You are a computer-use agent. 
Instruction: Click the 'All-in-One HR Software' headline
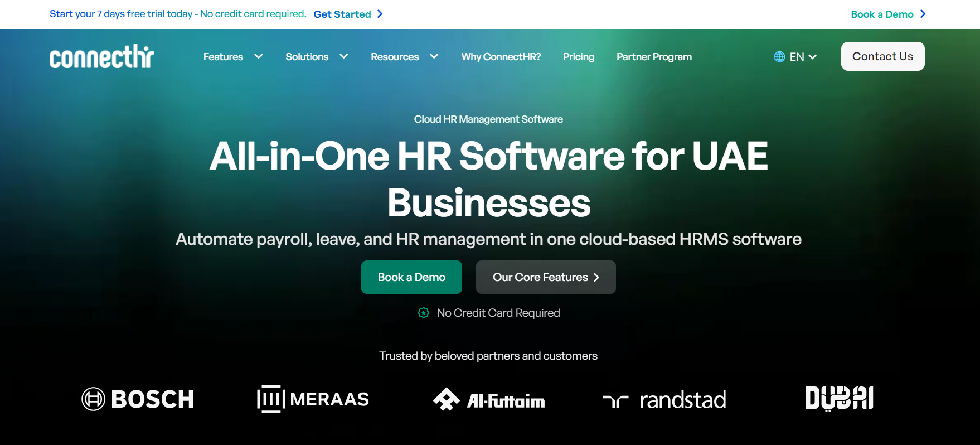(489, 179)
